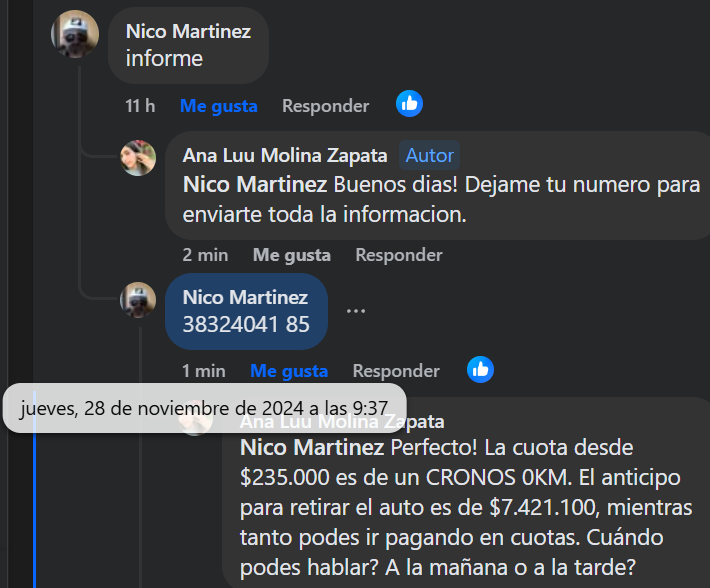The width and height of the screenshot is (710, 588).
Task: Click the "1 min" comment timestamp
Action: tap(203, 371)
